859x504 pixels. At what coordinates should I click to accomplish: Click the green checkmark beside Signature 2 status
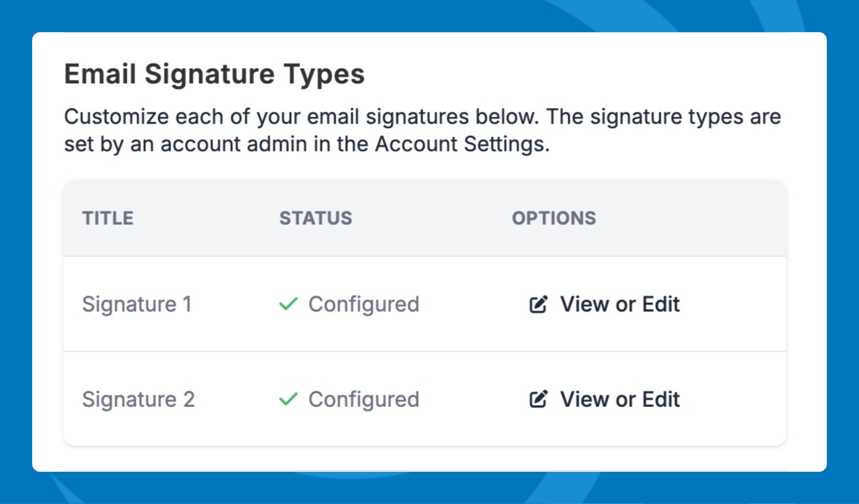288,399
